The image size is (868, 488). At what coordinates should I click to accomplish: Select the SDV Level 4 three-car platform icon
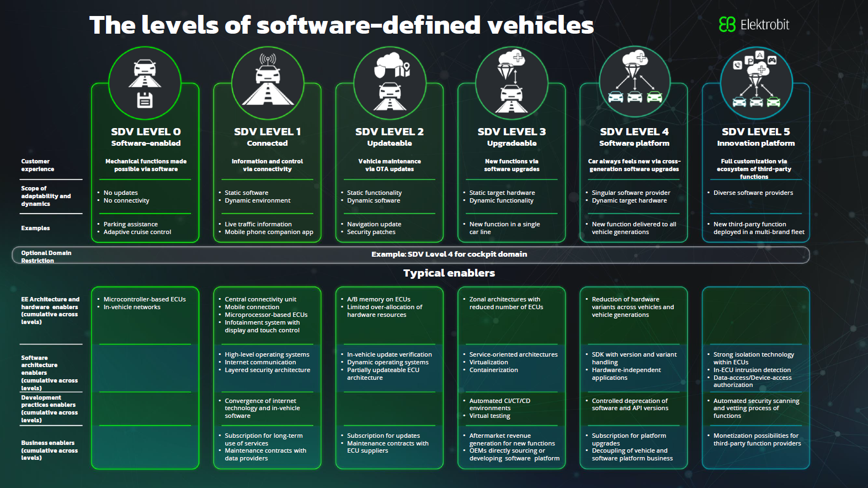point(635,83)
